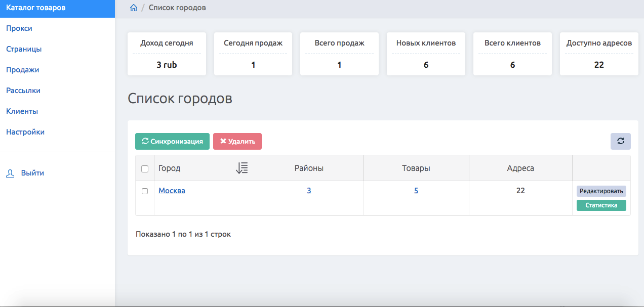Toggle the select-all checkbox in table header
Screen dimensions: 644x307
coord(145,169)
